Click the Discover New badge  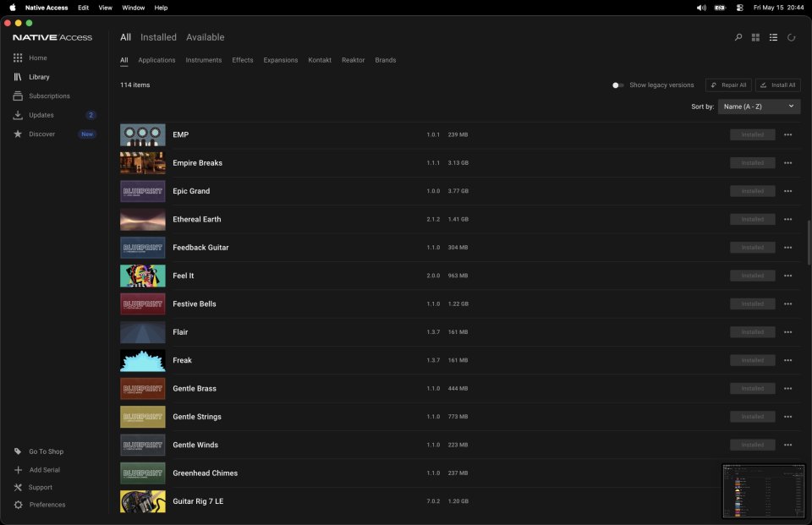(x=87, y=134)
